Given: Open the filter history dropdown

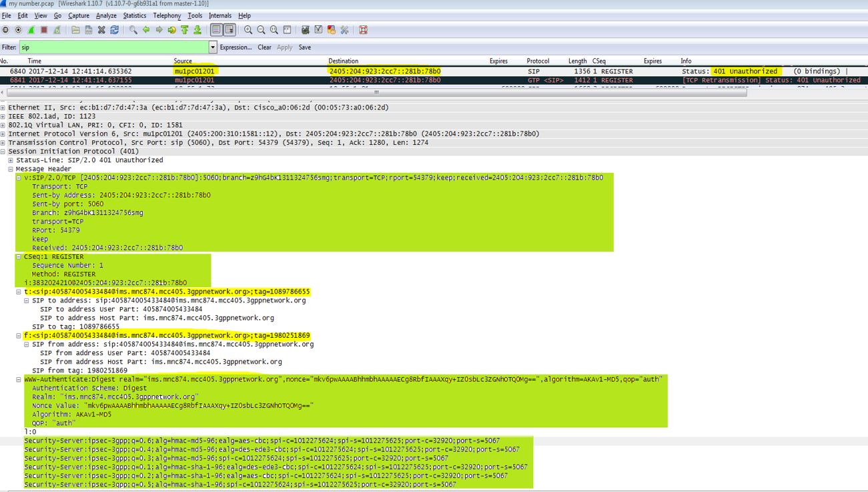Looking at the screenshot, I should [212, 47].
